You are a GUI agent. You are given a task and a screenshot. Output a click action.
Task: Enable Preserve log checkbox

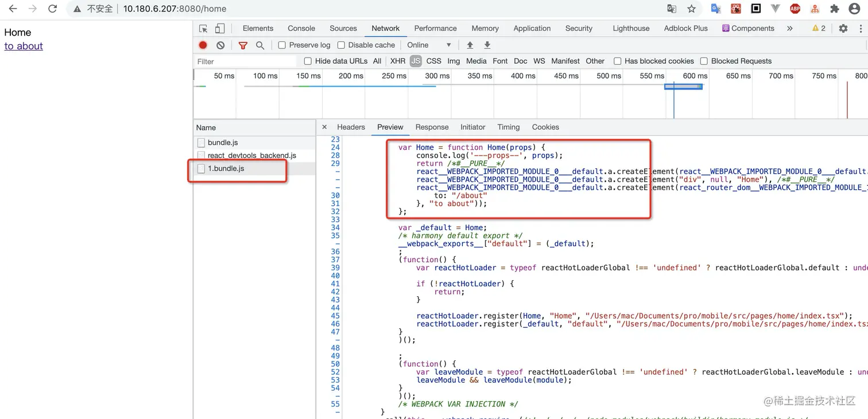[x=282, y=45]
